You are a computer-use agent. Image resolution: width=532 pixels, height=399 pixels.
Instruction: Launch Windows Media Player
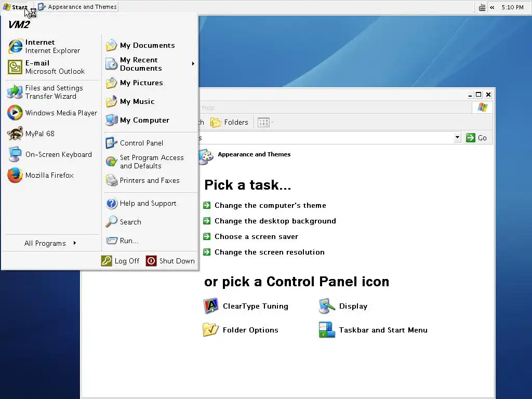pyautogui.click(x=52, y=113)
